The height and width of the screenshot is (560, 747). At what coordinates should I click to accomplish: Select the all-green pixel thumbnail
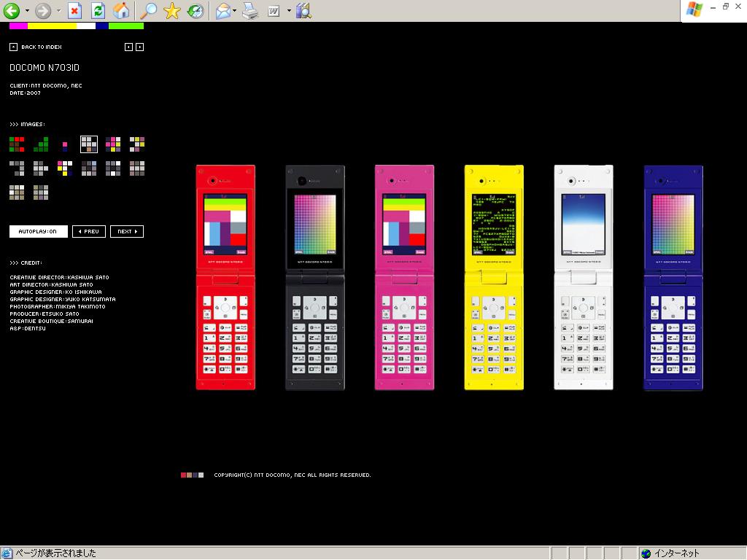pos(41,144)
